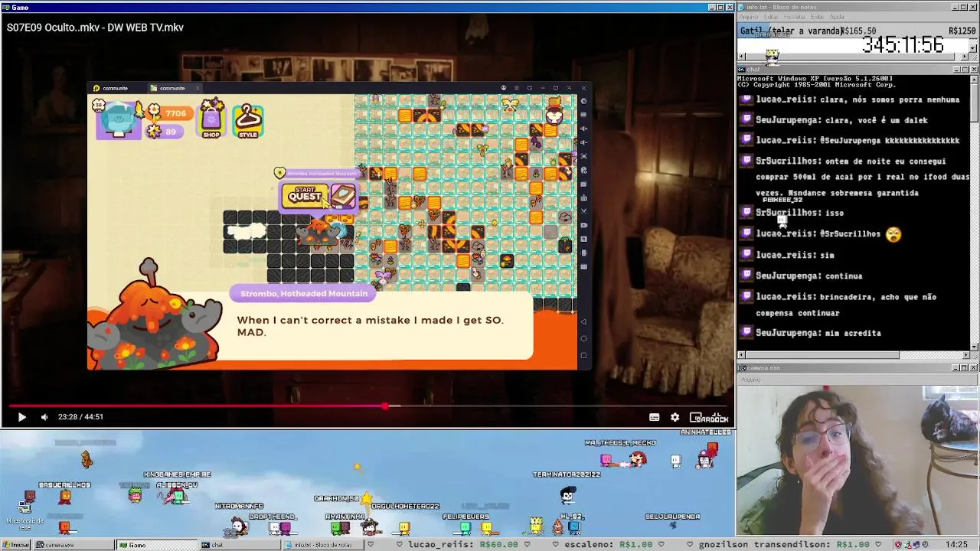Click the chat window scroll-down arrow
The image size is (980, 551).
974,347
